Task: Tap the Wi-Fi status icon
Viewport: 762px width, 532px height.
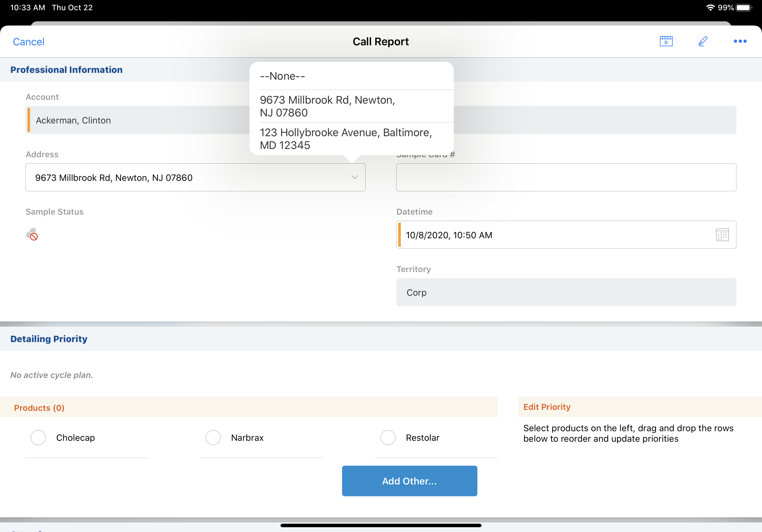Action: (710, 7)
